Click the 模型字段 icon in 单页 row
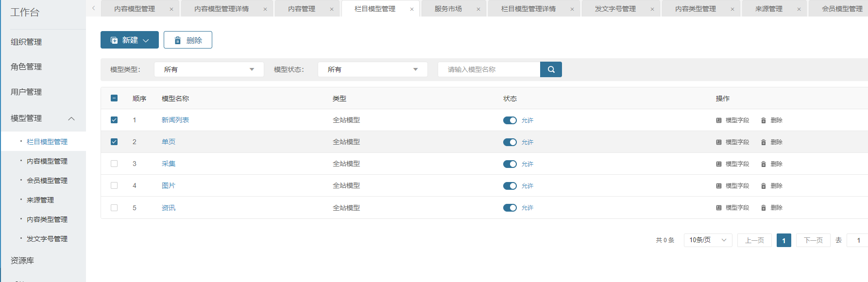Image resolution: width=868 pixels, height=282 pixels. [719, 142]
